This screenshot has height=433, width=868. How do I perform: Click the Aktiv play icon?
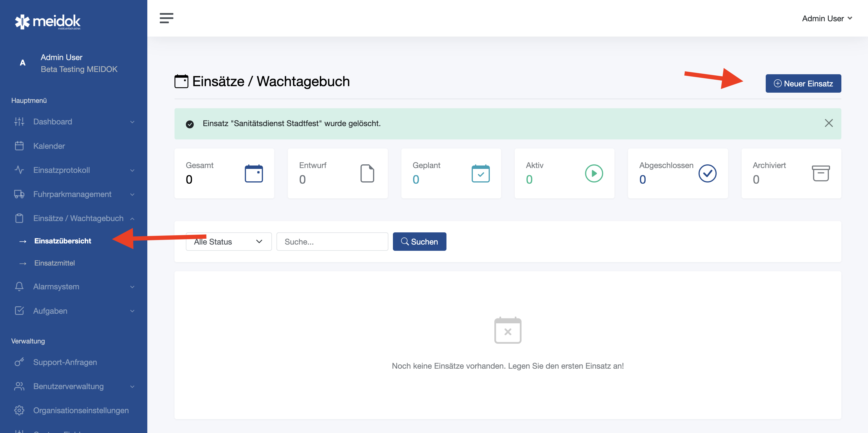tap(594, 173)
